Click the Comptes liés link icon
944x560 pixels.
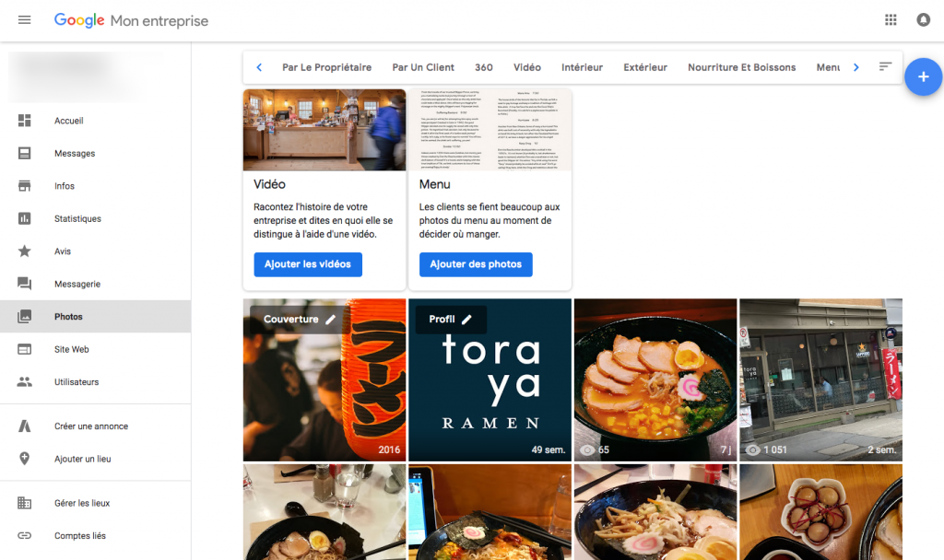(x=24, y=535)
